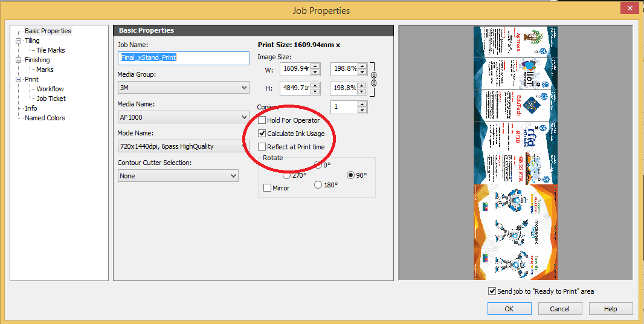Viewport: 644px width, 324px height.
Task: Toggle the Mirror checkbox
Action: 268,188
